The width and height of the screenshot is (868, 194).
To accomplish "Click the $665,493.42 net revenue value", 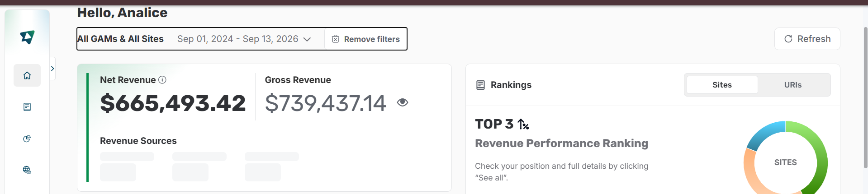I will tap(173, 103).
